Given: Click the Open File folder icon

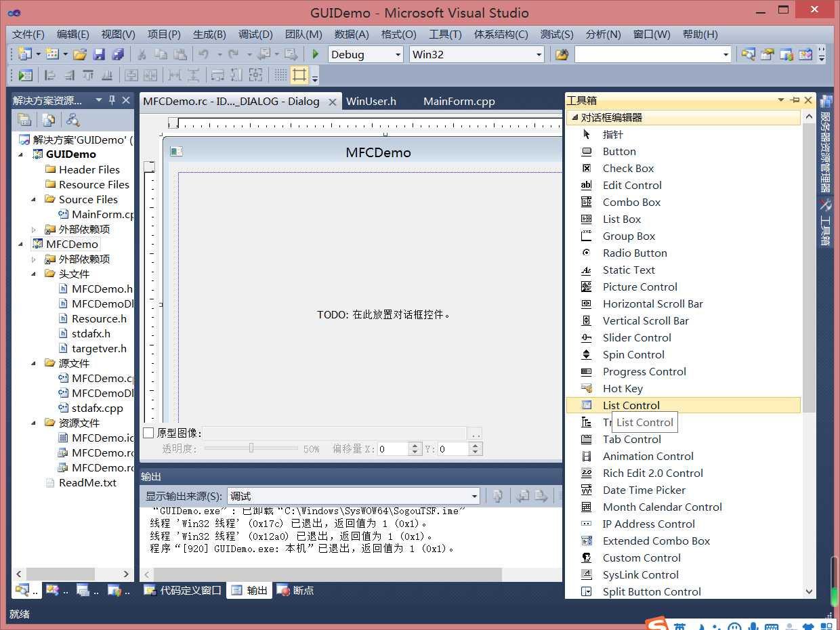Looking at the screenshot, I should [80, 54].
